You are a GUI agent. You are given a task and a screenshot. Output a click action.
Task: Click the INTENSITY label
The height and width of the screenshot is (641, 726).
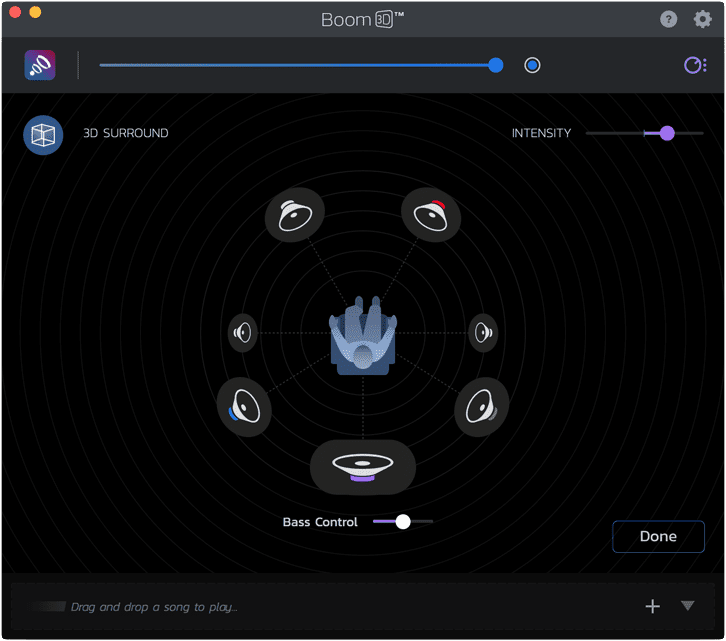(x=541, y=133)
